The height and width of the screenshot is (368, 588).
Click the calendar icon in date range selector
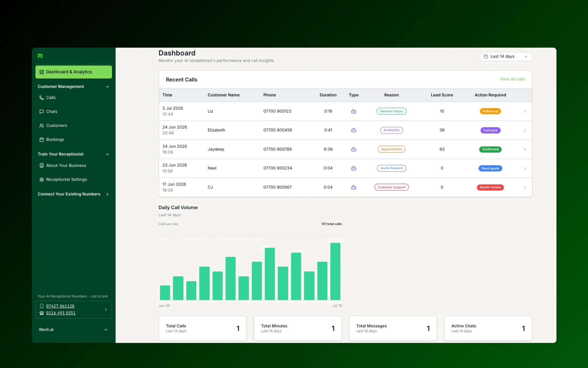pos(486,56)
